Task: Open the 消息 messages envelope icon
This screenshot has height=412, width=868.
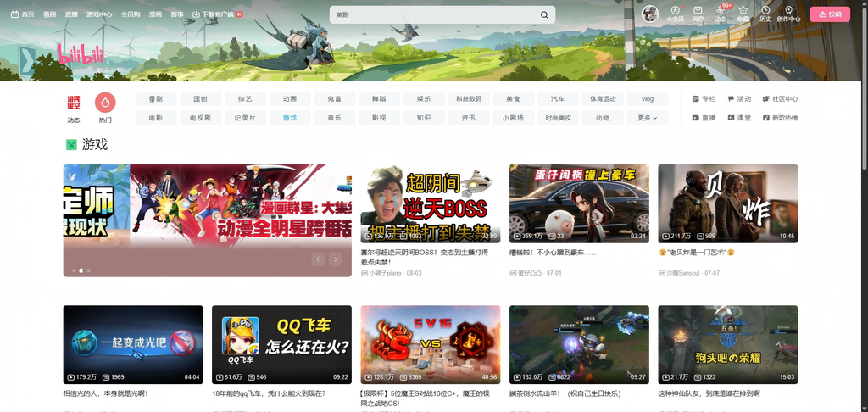Action: (x=698, y=14)
